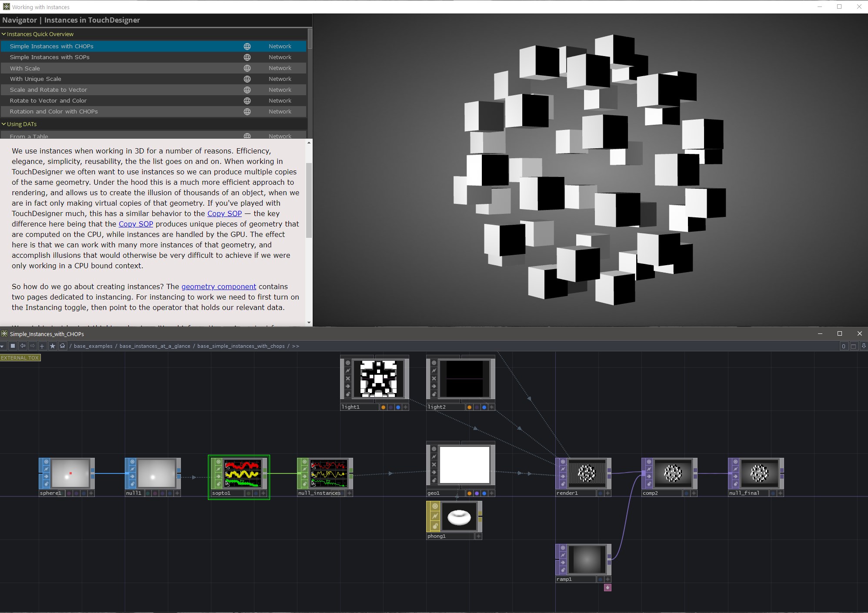Go back with left arrow in path bar
Image resolution: width=868 pixels, height=613 pixels.
[x=23, y=346]
